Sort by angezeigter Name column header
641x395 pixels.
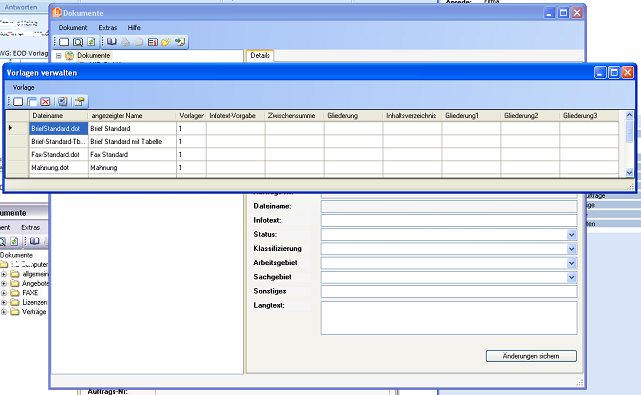[132, 116]
